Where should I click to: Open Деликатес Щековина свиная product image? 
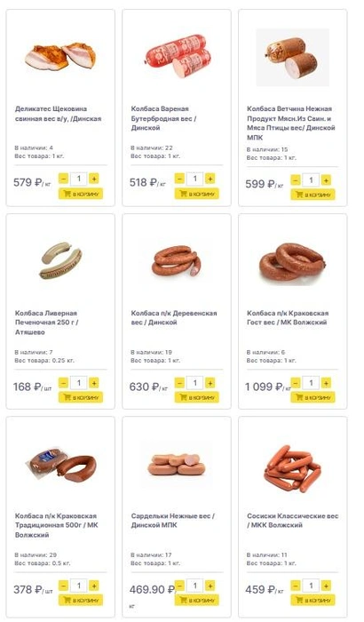(x=60, y=57)
